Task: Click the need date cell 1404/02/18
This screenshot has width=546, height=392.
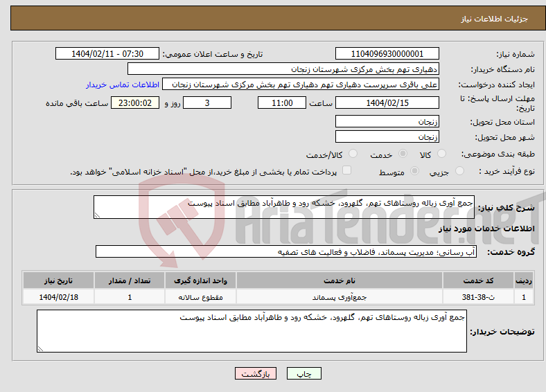Action: [58, 297]
